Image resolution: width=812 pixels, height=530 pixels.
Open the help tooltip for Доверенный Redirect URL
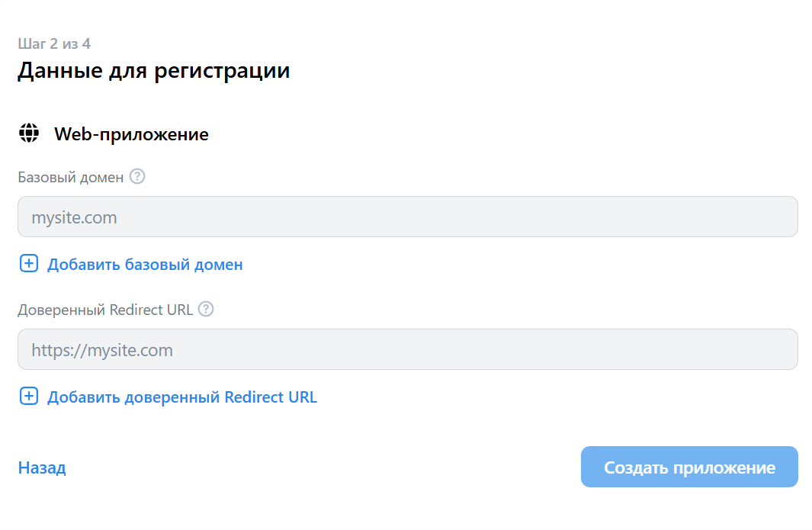click(x=206, y=309)
